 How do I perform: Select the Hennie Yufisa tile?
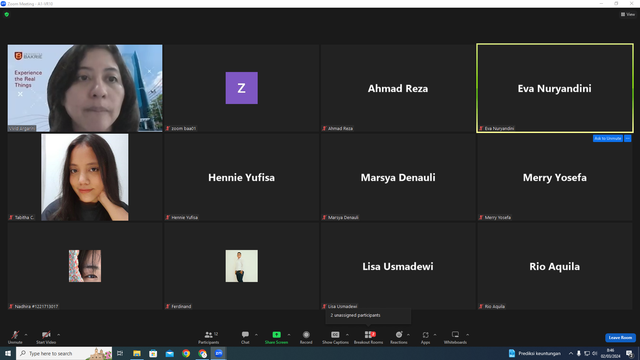click(242, 177)
